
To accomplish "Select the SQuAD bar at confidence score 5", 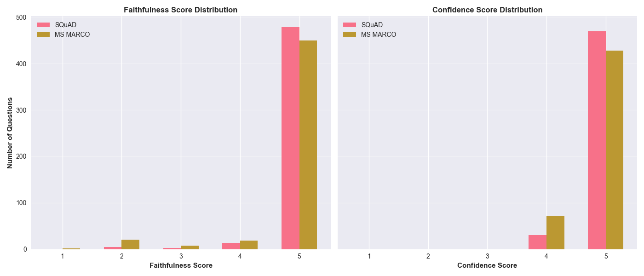I will point(597,140).
